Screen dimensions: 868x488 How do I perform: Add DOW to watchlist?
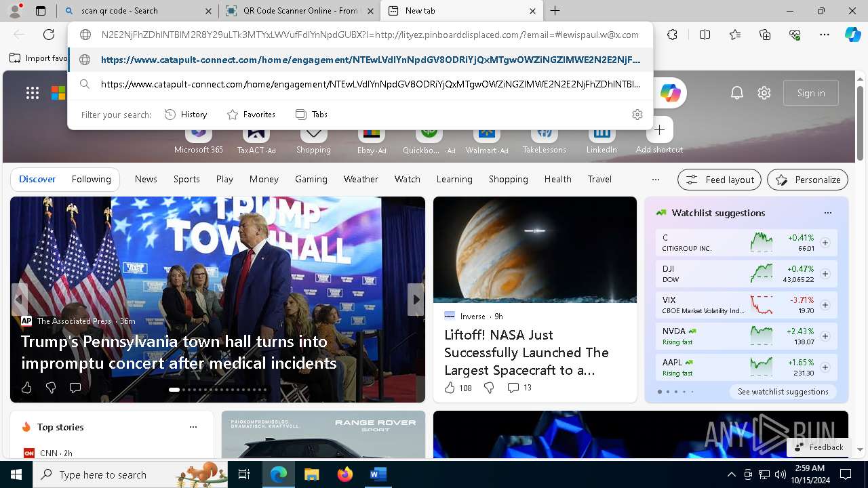pyautogui.click(x=825, y=274)
